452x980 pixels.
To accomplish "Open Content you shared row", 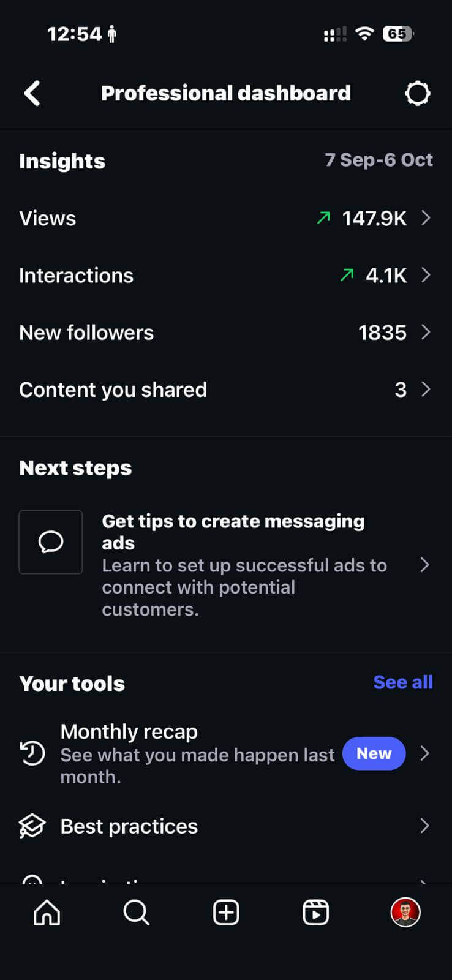I will click(x=225, y=390).
